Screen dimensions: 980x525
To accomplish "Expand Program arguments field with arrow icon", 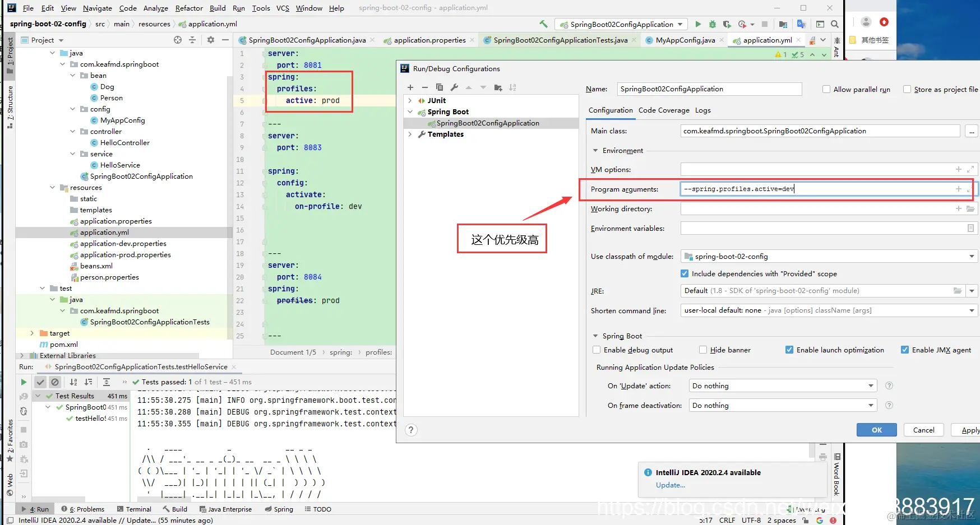I will pos(969,189).
